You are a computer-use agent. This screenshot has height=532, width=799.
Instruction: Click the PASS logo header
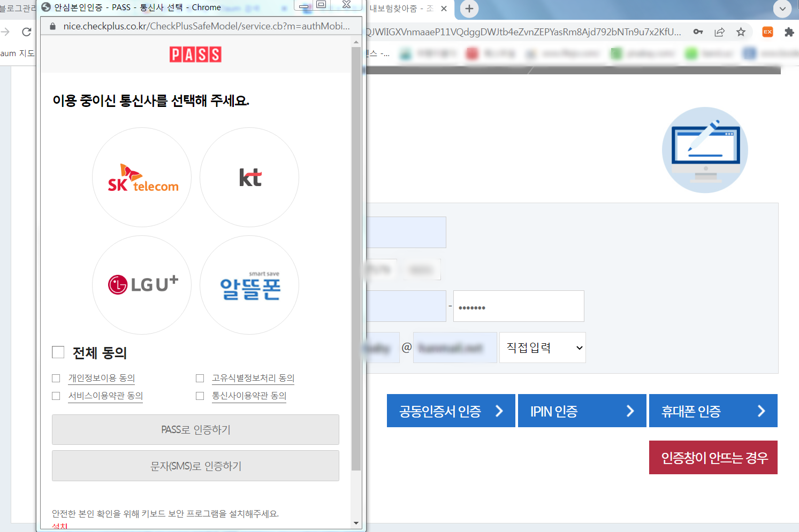point(195,55)
